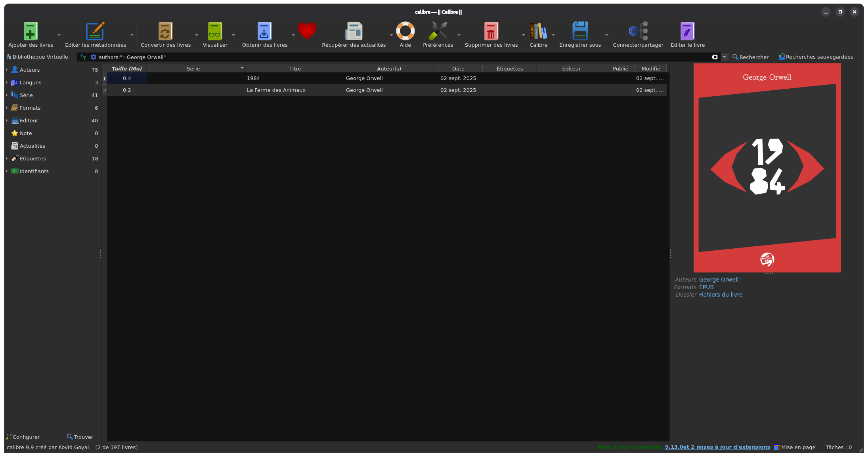Click size cell 0.2 in second row

127,90
